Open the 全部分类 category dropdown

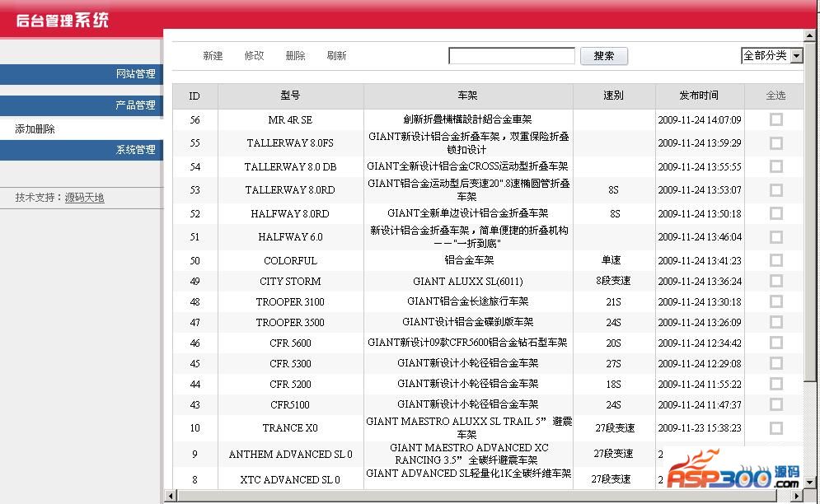click(772, 55)
